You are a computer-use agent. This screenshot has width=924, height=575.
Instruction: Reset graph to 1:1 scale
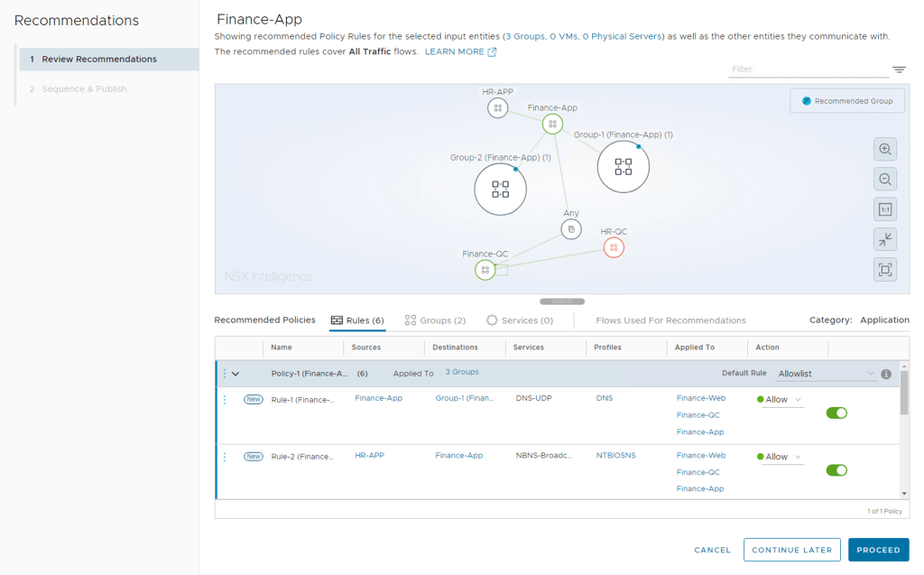pos(885,209)
